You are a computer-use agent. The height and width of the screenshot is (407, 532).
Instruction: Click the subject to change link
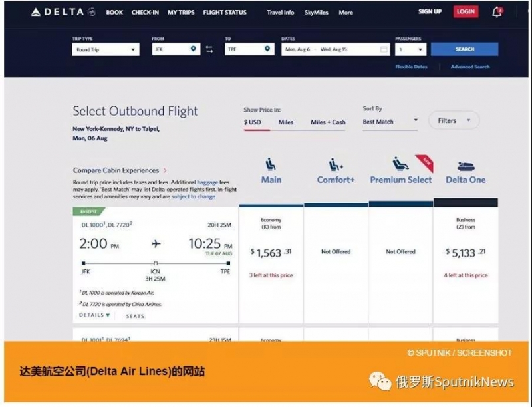(x=194, y=196)
